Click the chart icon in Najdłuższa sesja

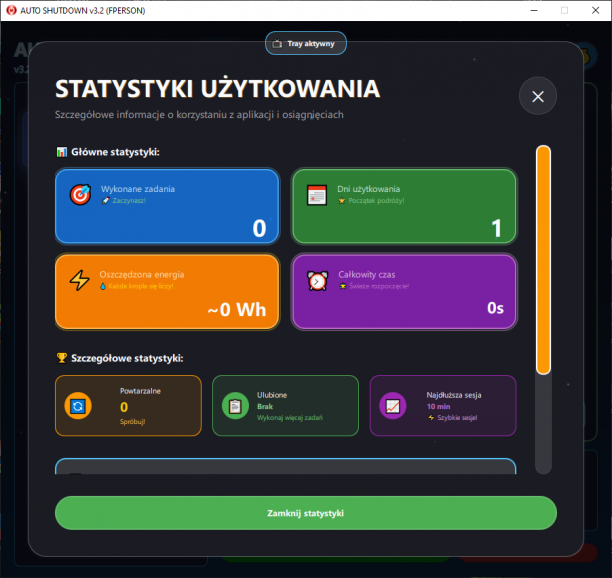click(x=393, y=406)
